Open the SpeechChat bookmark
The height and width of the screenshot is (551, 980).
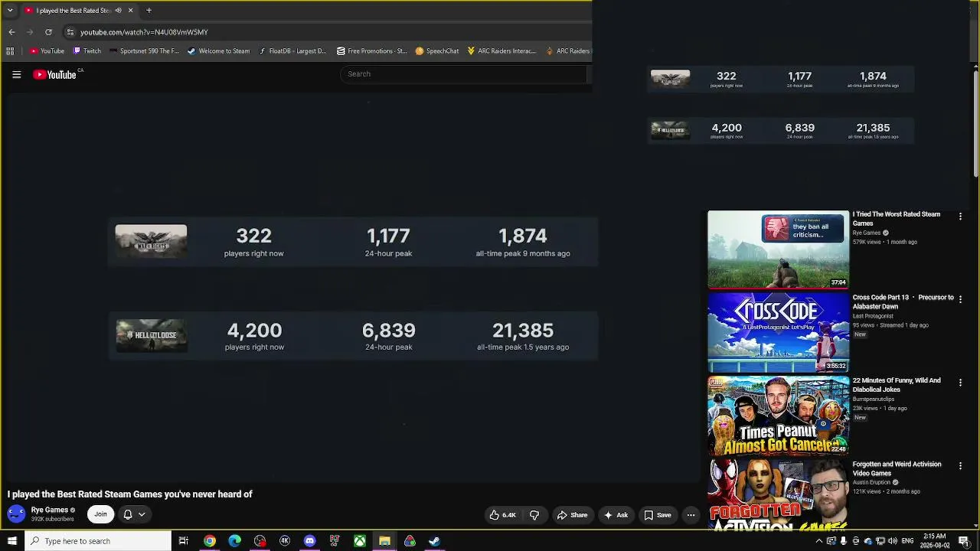(437, 51)
